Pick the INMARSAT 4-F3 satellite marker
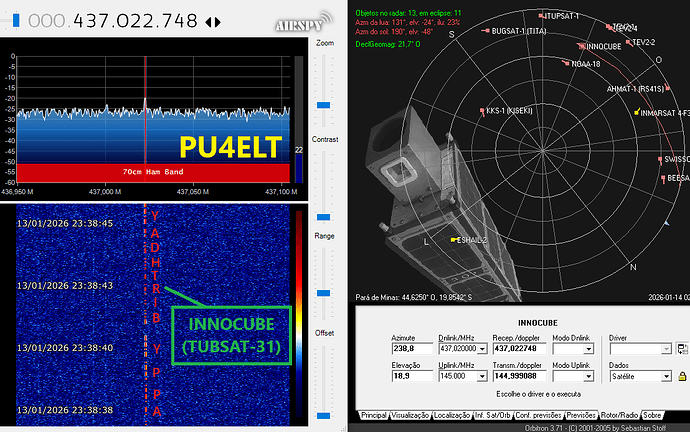The height and width of the screenshot is (432, 690). click(636, 113)
